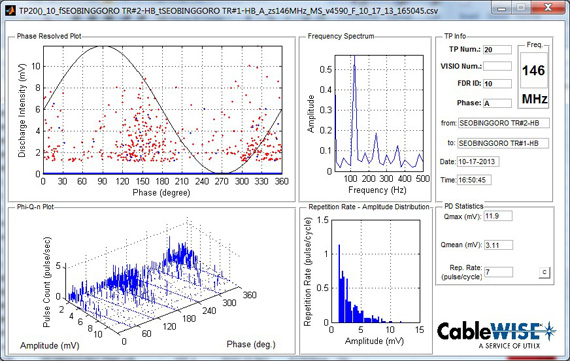Click the Date field 10-17-2013
This screenshot has height=361, width=570.
tap(478, 161)
